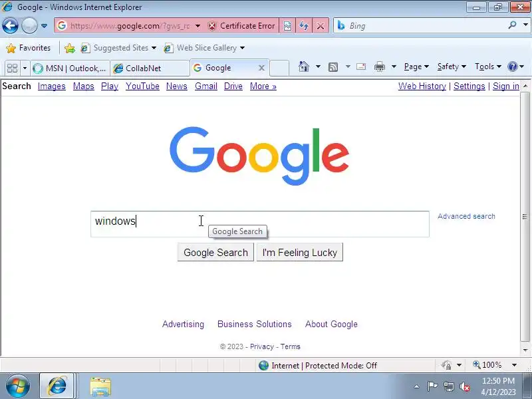
Task: Open the Business Solutions link
Action: point(255,324)
